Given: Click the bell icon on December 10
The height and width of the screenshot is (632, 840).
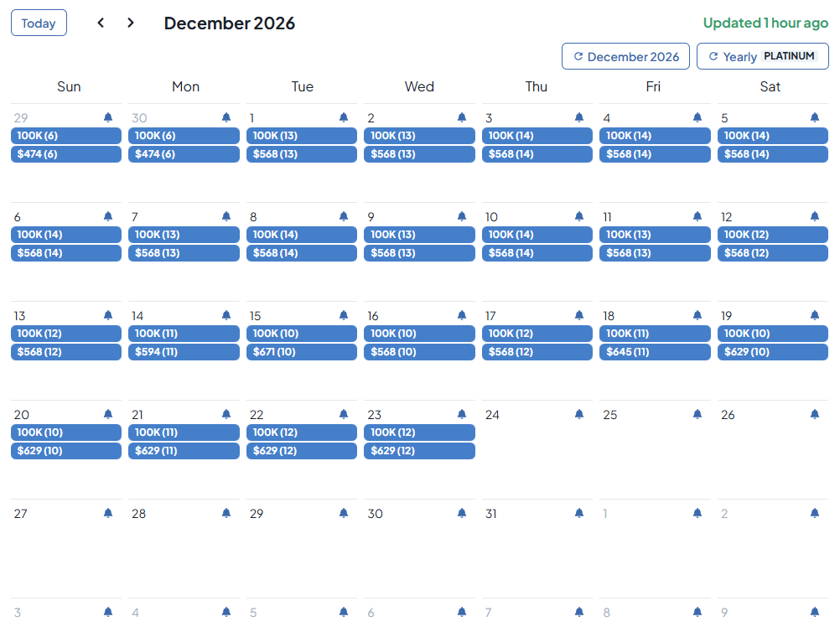Looking at the screenshot, I should (579, 216).
